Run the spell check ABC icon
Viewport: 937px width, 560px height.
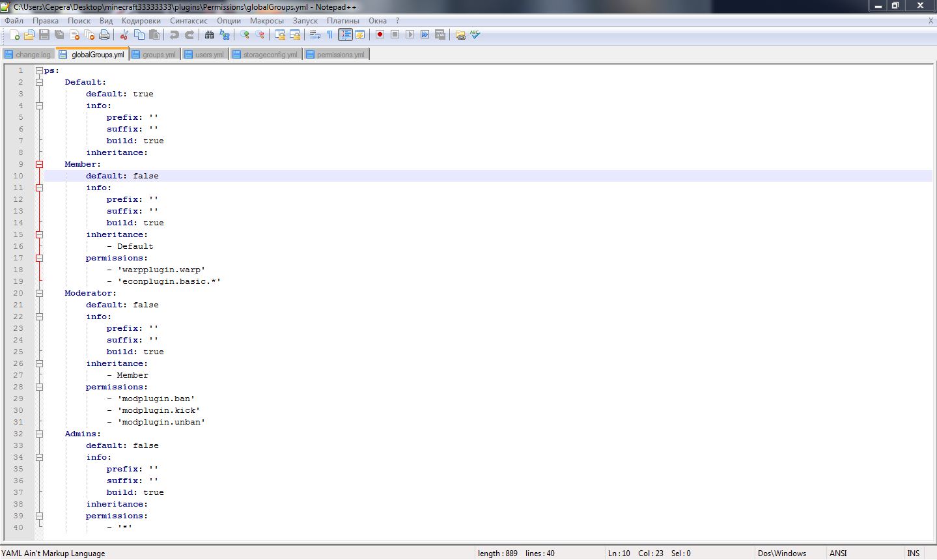(x=475, y=35)
